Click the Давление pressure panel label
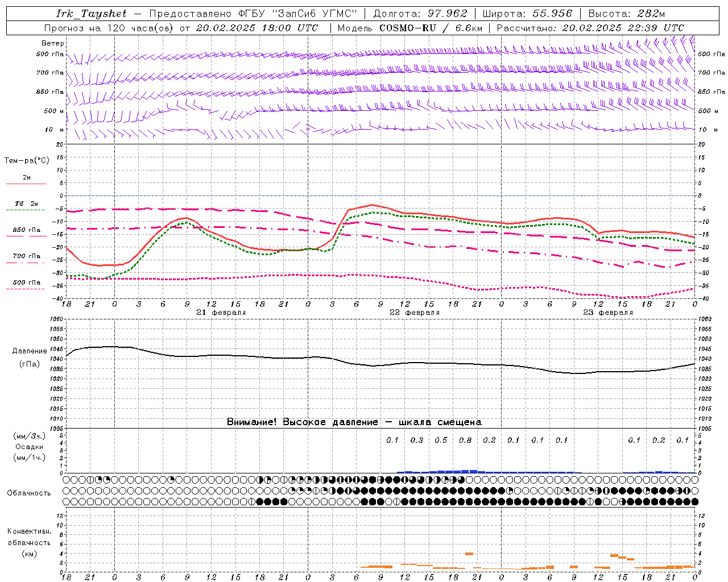The image size is (728, 582). pyautogui.click(x=29, y=351)
